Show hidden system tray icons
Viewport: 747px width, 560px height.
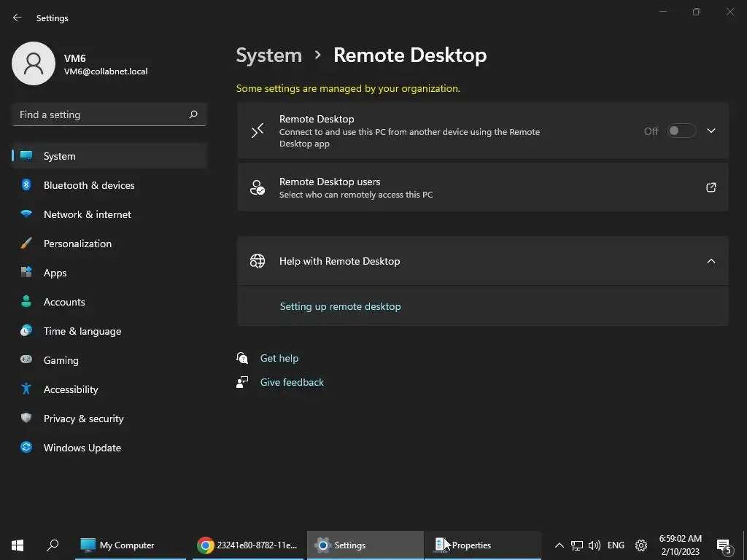pos(560,545)
